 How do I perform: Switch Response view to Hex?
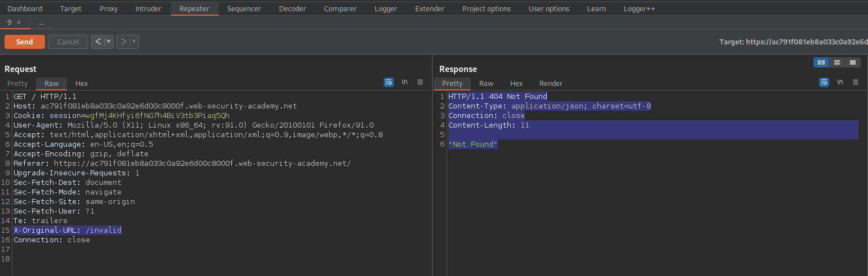point(516,83)
